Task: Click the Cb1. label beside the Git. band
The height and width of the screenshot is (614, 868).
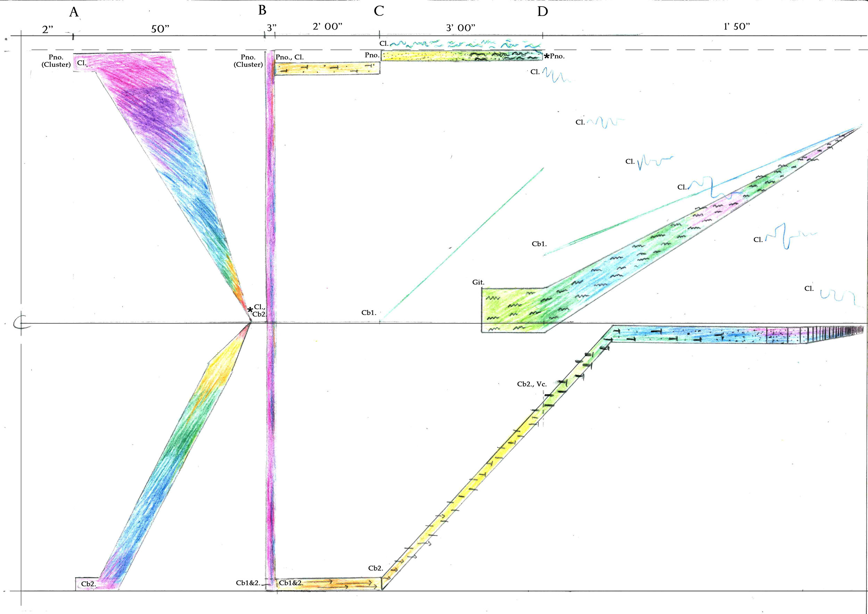Action: 539,244
